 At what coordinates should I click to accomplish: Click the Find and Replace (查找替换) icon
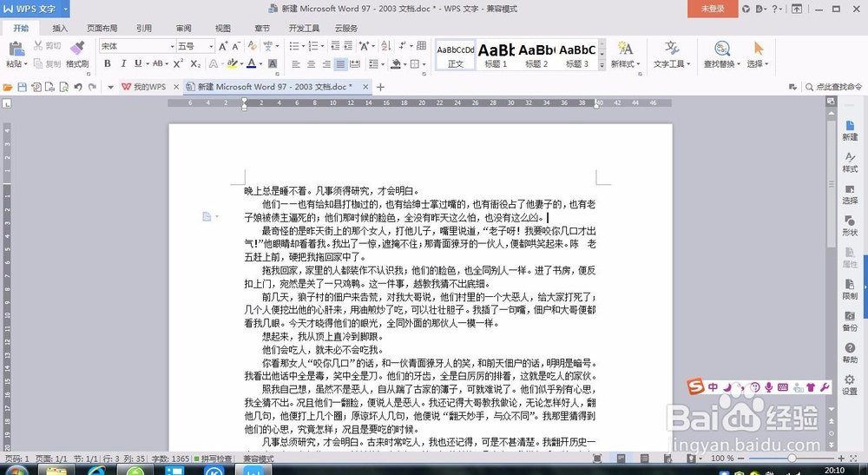tap(722, 48)
